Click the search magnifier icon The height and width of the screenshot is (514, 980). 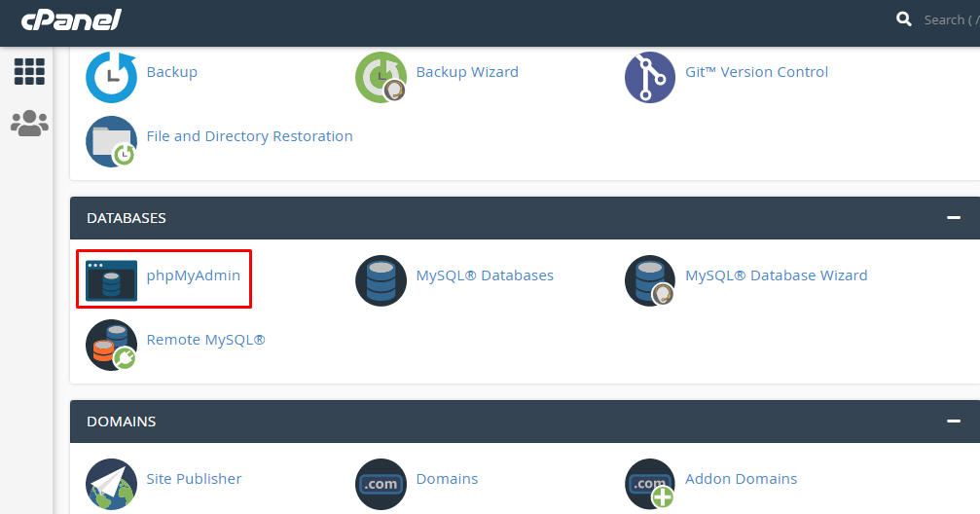click(904, 19)
